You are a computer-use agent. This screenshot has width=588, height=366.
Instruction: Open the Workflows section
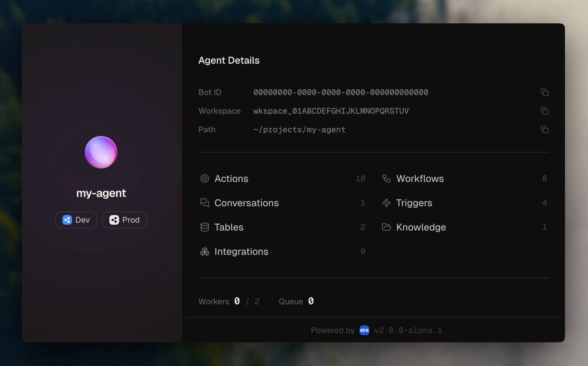coord(465,178)
